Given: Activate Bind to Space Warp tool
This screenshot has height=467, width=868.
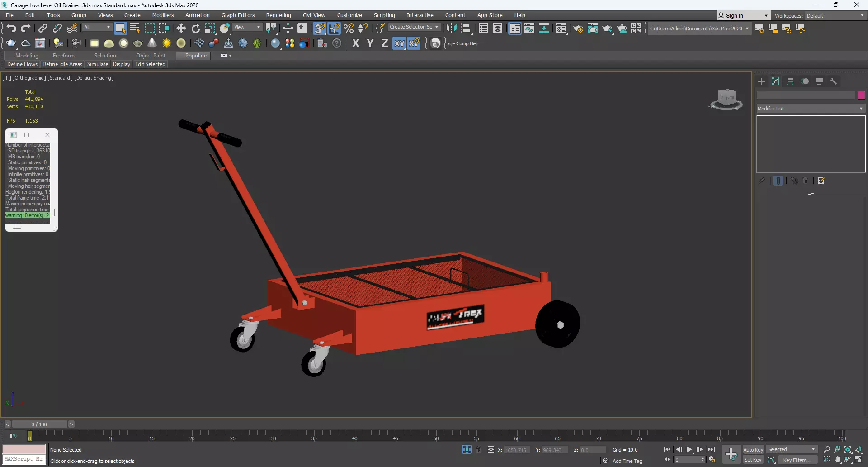Looking at the screenshot, I should (72, 29).
